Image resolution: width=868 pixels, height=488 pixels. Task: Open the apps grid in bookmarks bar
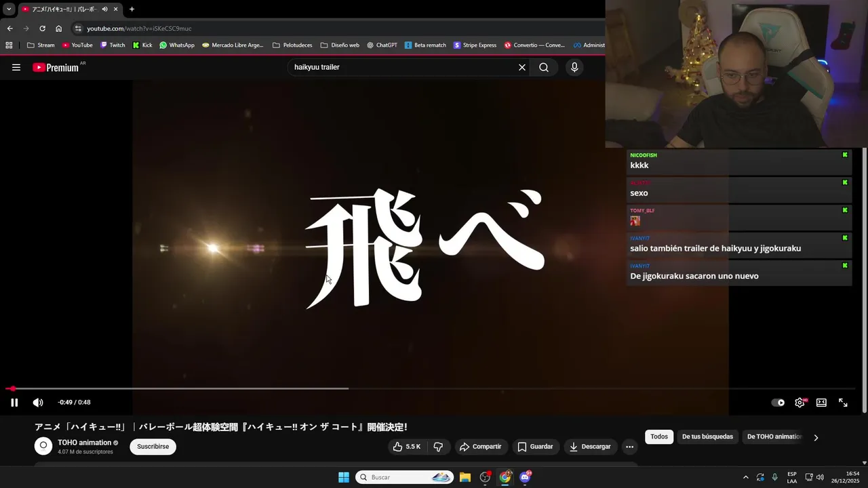point(9,45)
